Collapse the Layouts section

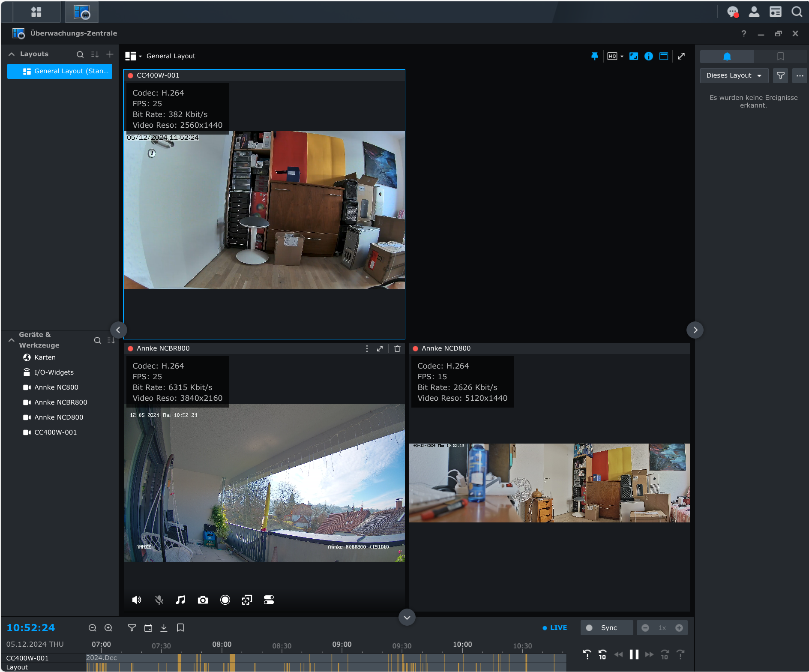pyautogui.click(x=12, y=54)
